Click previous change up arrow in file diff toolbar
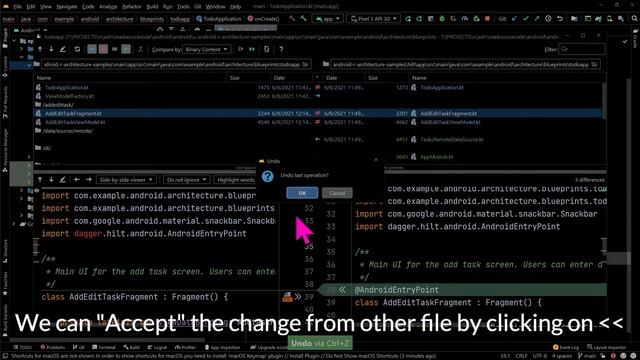This screenshot has width=640, height=360. point(40,180)
